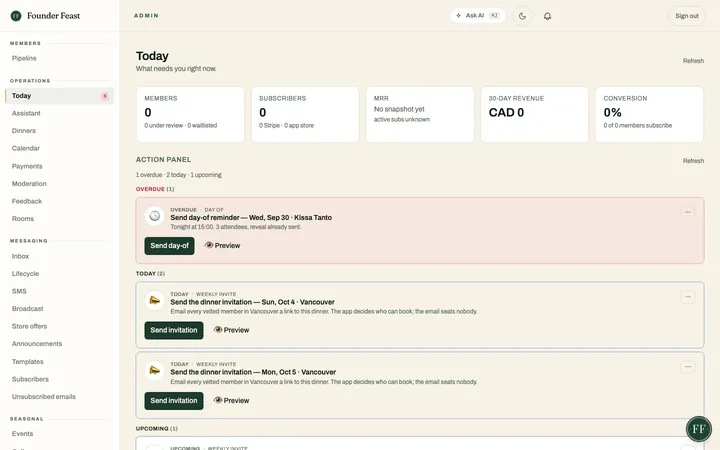Screen dimensions: 720x450
Task: Open the Rooms page
Action: 22,219
